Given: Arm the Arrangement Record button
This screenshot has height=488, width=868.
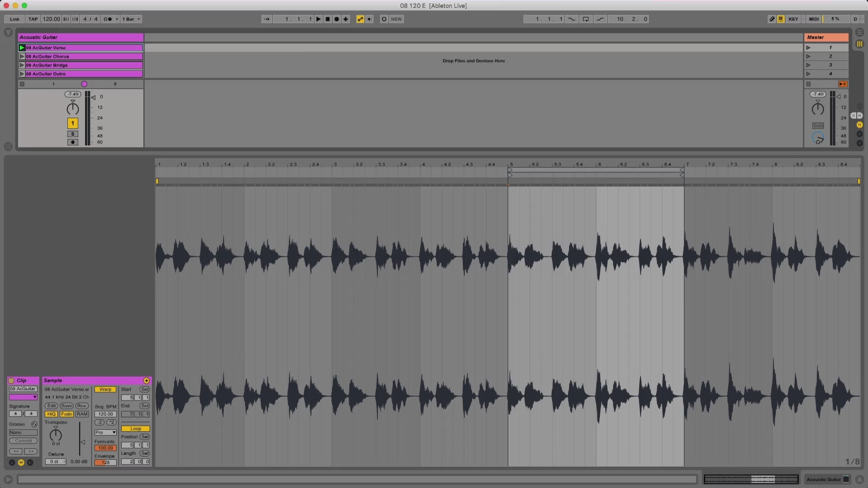Looking at the screenshot, I should pyautogui.click(x=337, y=19).
